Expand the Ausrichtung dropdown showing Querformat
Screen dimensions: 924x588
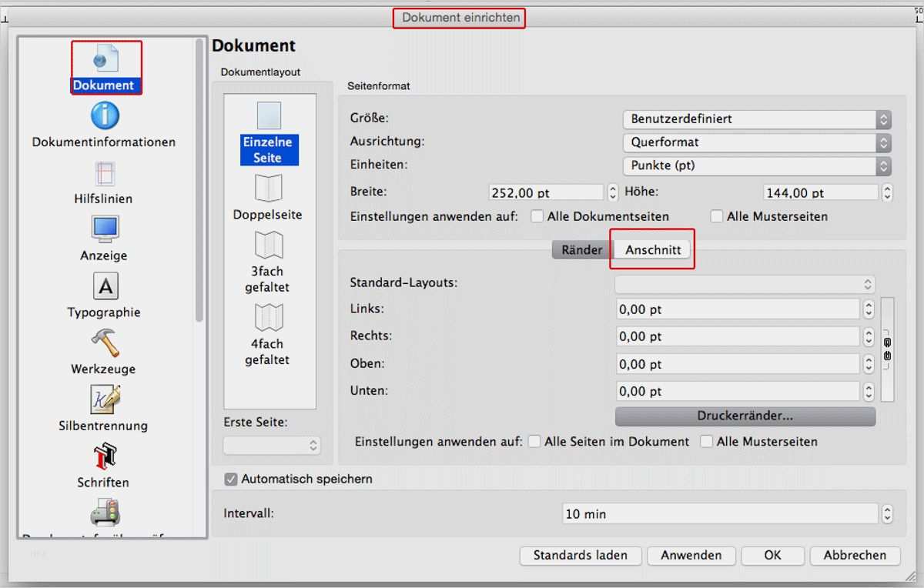tap(755, 142)
